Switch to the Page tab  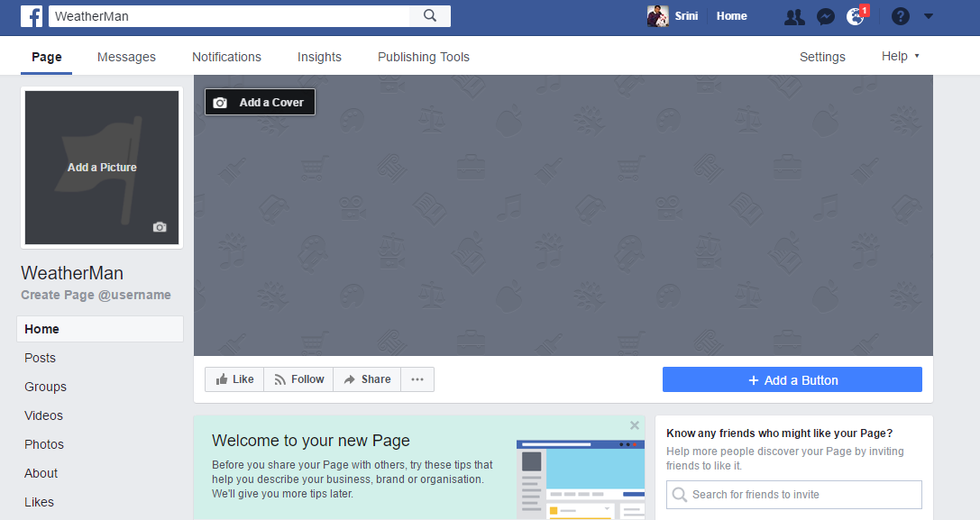[47, 57]
